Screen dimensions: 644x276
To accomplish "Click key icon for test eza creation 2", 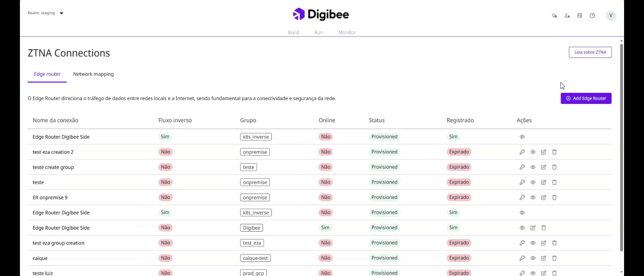I will [x=522, y=152].
